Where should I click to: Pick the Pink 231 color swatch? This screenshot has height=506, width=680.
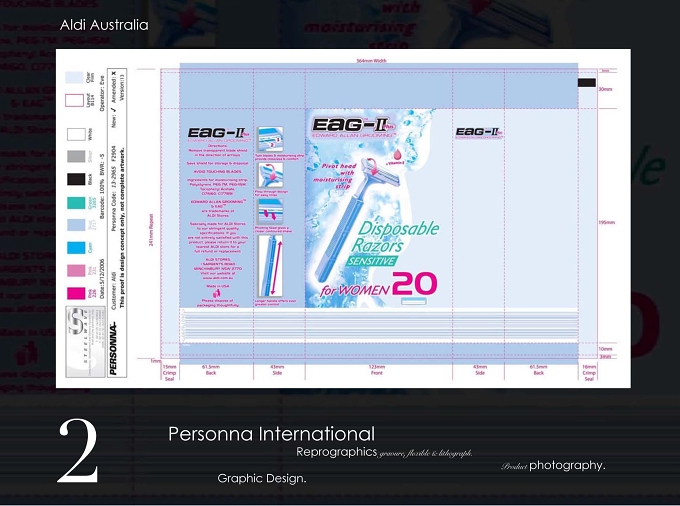76,271
